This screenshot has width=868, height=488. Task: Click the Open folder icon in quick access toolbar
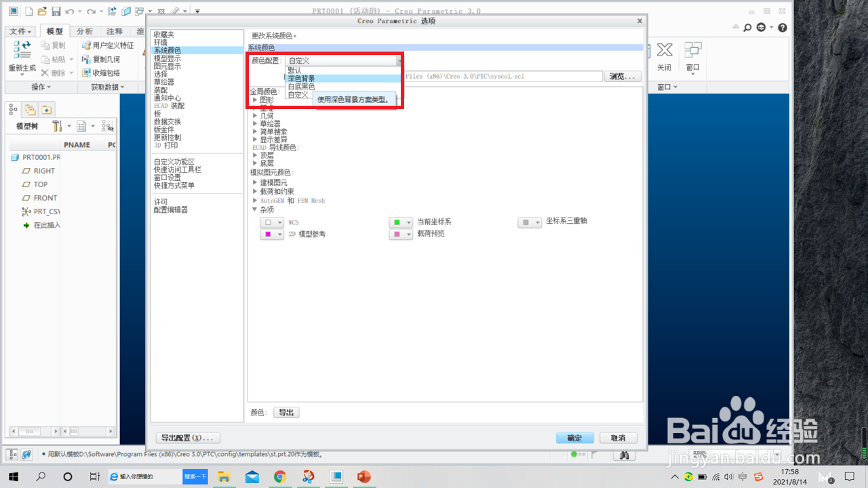[x=42, y=11]
